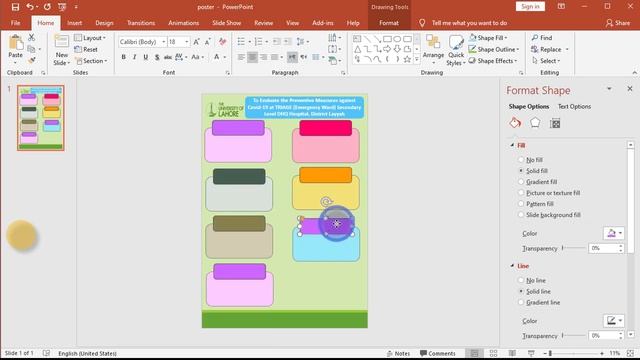The image size is (640, 360).
Task: Switch to Insert tab
Action: 74,23
